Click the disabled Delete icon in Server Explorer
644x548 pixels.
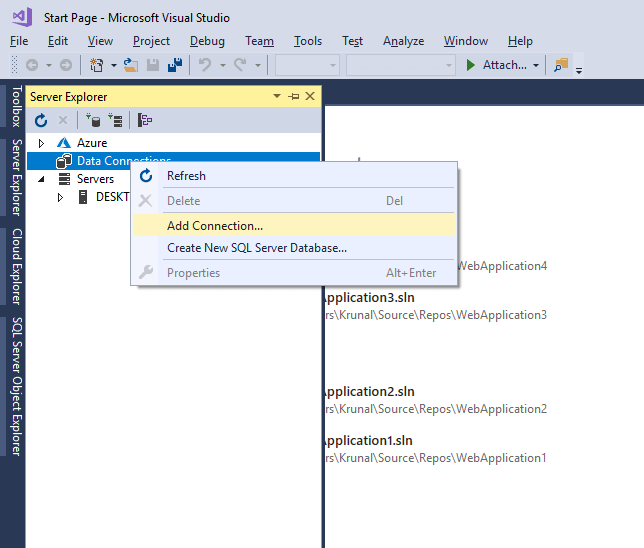coord(63,120)
